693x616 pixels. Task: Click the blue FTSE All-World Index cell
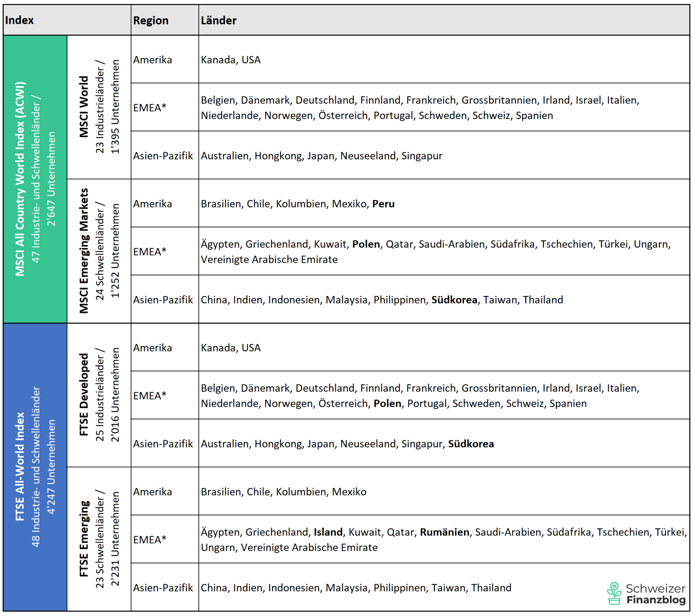[x=35, y=467]
